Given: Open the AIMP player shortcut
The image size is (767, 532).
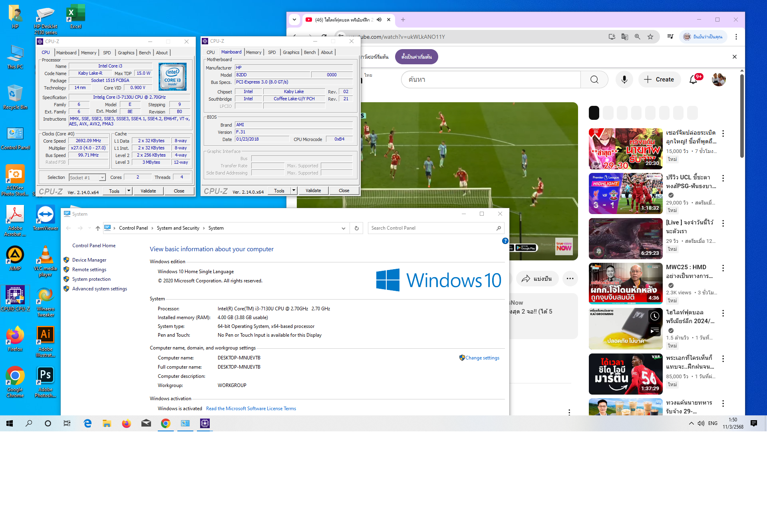Looking at the screenshot, I should (x=15, y=258).
